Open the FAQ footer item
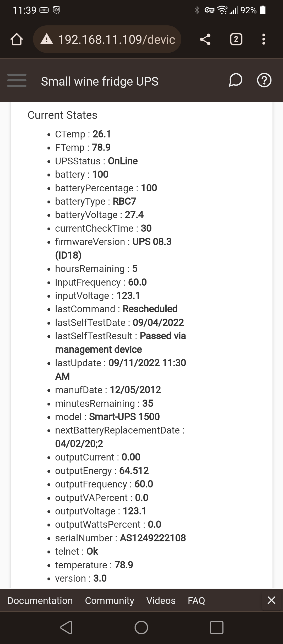The width and height of the screenshot is (283, 644). pos(196,600)
